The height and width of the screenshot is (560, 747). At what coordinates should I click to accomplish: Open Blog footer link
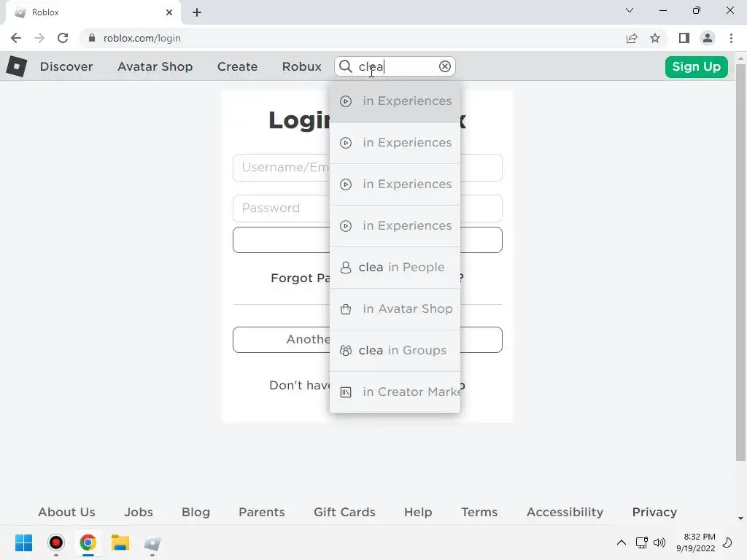click(196, 512)
